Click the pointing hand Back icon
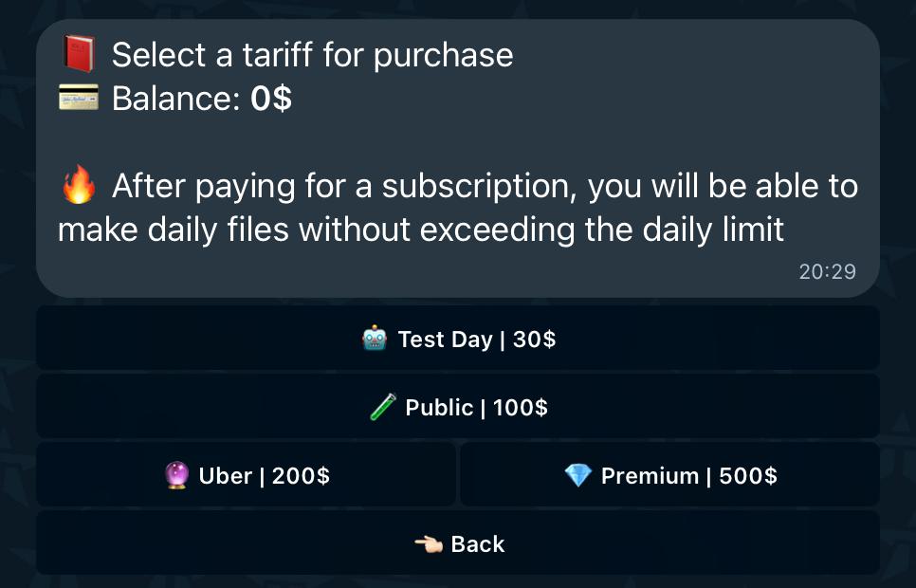This screenshot has width=916, height=588. tap(429, 544)
